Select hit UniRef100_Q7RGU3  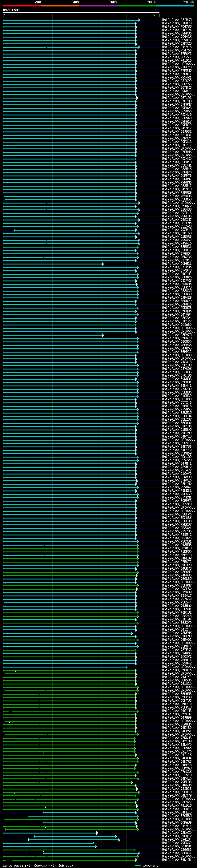[x=177, y=738]
